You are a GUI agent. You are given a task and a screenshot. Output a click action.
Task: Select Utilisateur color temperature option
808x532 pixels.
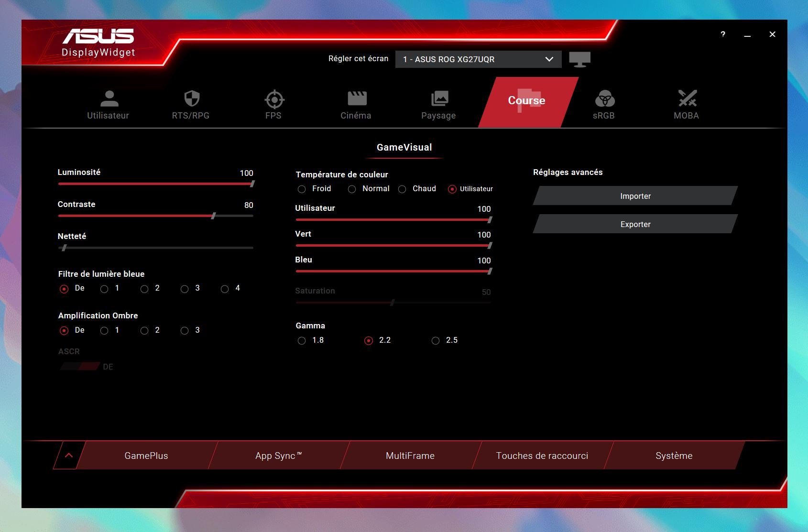tap(452, 189)
